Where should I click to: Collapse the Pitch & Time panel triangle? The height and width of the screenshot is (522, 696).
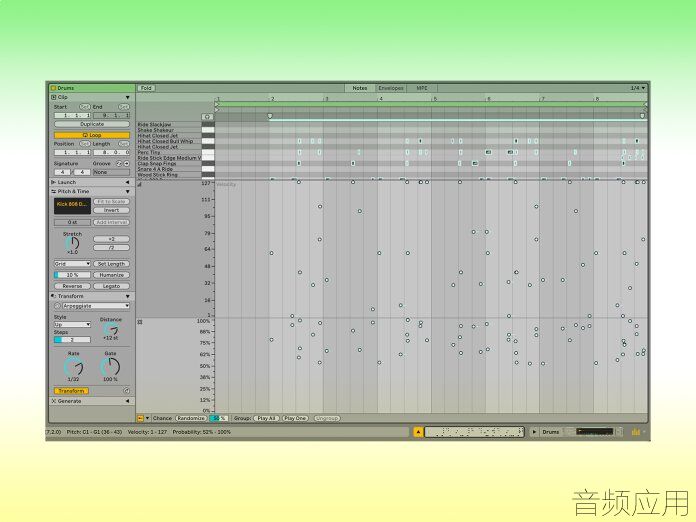[127, 191]
